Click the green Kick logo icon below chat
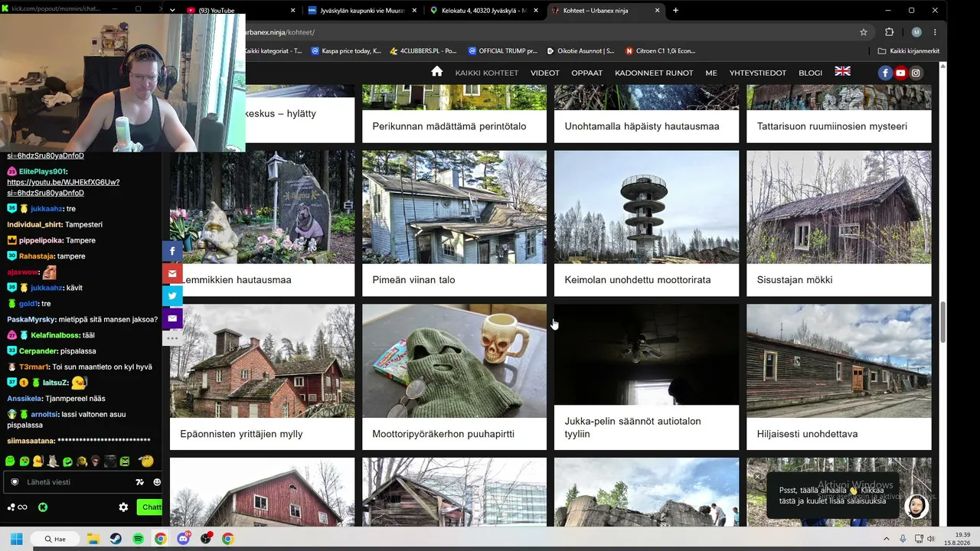The width and height of the screenshot is (980, 551). [43, 507]
